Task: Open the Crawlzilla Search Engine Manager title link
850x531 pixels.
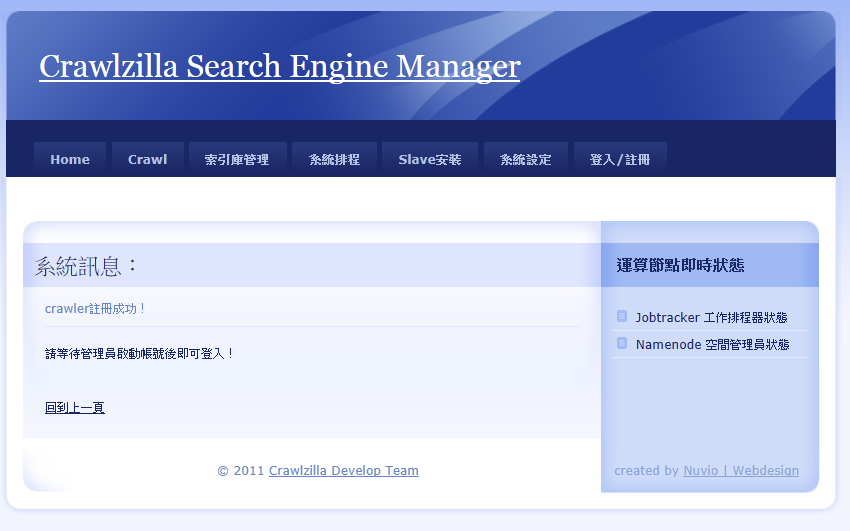Action: click(280, 67)
